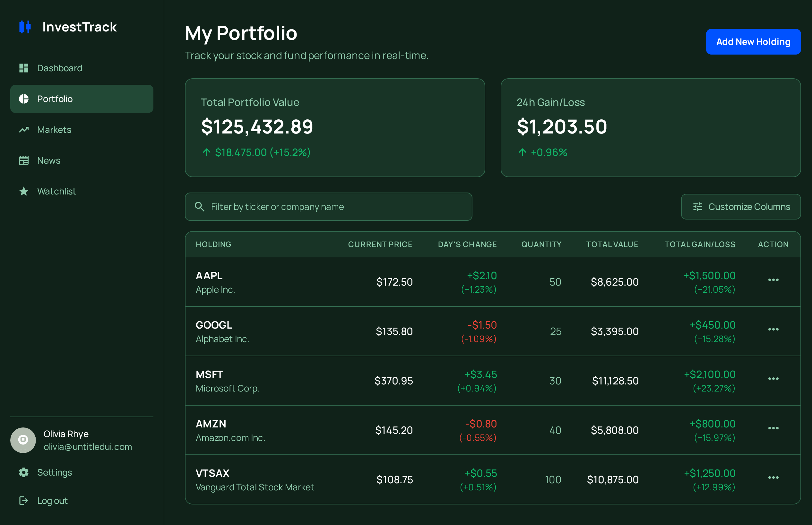
Task: Open the actions menu for AAPL row
Action: [x=773, y=280]
